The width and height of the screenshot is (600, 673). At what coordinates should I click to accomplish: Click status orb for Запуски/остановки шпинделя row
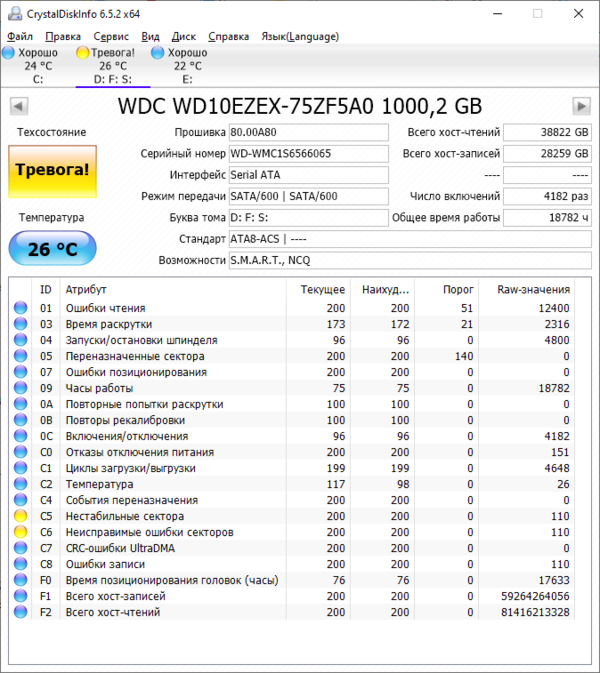(x=20, y=340)
